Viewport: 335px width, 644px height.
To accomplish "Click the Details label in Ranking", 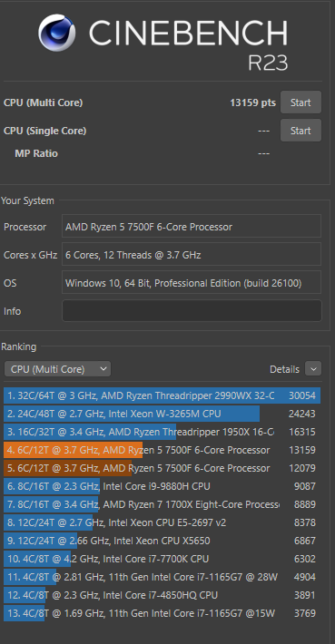I will click(284, 369).
